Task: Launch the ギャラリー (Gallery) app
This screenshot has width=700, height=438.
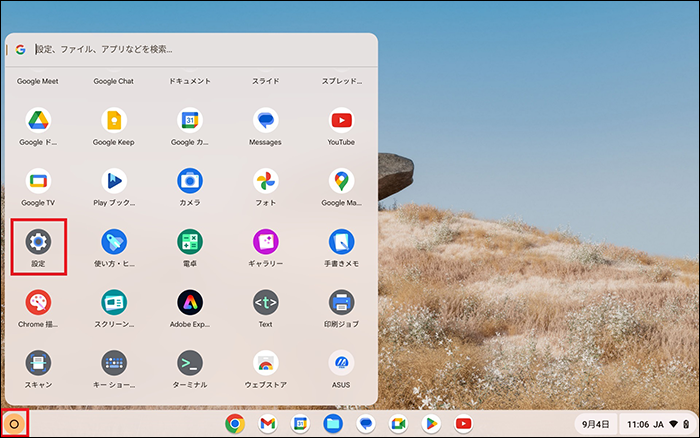Action: coord(265,242)
